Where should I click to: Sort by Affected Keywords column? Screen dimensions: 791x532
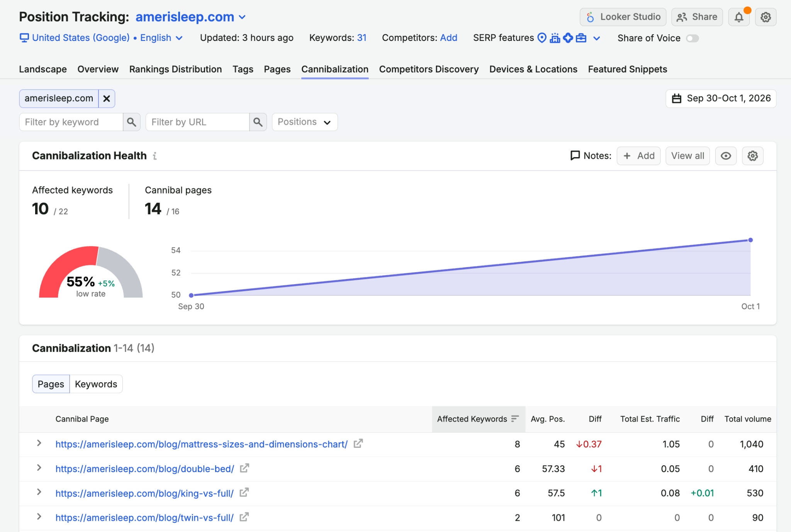pos(478,419)
